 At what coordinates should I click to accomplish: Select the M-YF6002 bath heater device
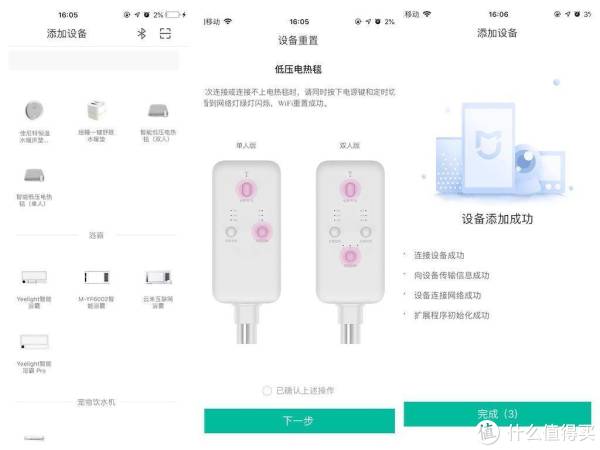click(x=96, y=277)
